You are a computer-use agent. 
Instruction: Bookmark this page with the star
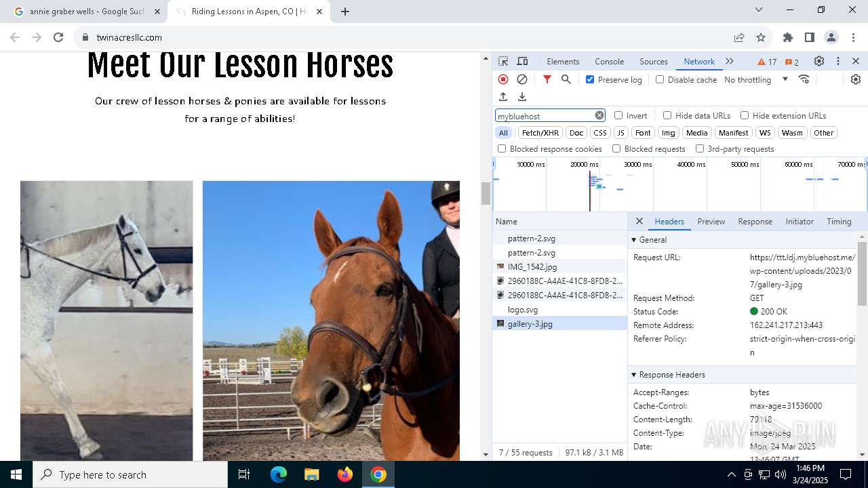coord(761,37)
